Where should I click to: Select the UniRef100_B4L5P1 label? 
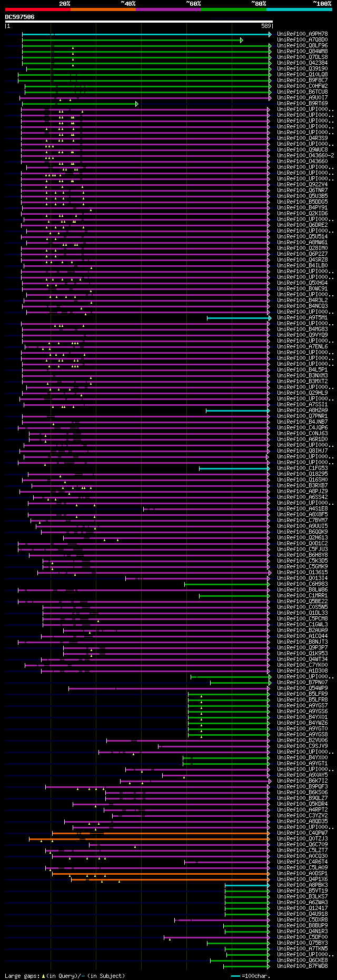pos(302,369)
